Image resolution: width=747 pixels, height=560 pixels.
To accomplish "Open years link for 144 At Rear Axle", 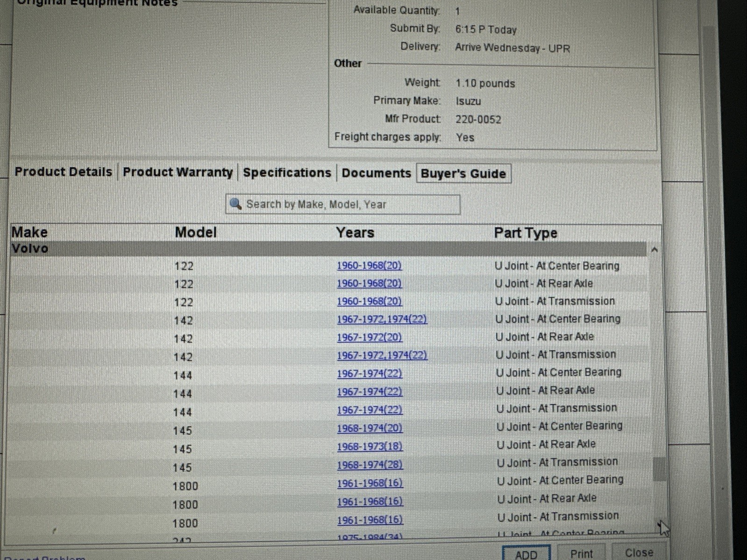I will pyautogui.click(x=370, y=391).
